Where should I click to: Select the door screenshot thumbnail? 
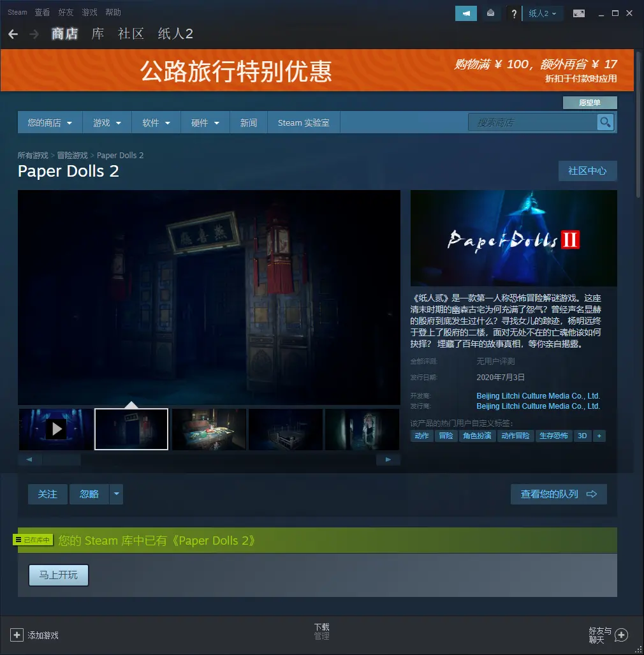click(x=131, y=429)
